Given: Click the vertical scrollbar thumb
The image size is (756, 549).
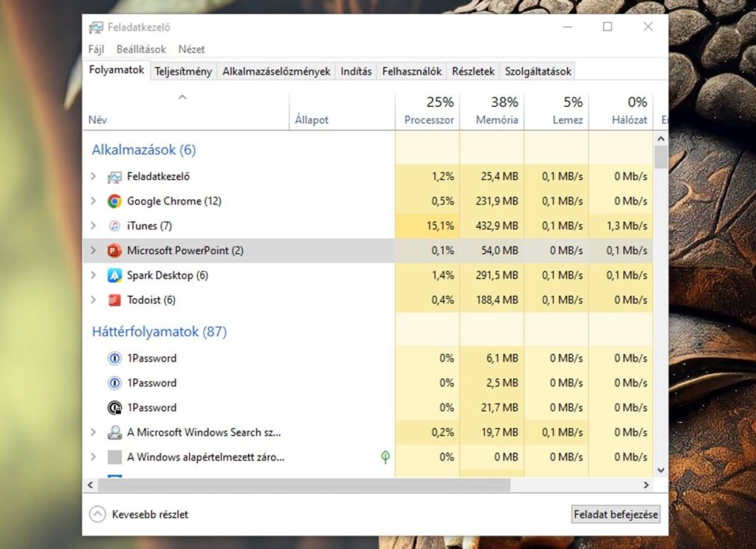Looking at the screenshot, I should pos(661,157).
